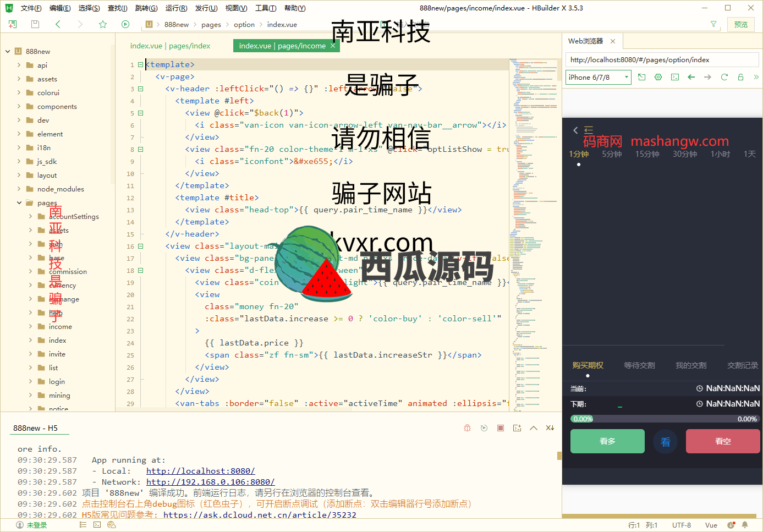Select the js_sdk folder
Image resolution: width=763 pixels, height=532 pixels.
(47, 161)
